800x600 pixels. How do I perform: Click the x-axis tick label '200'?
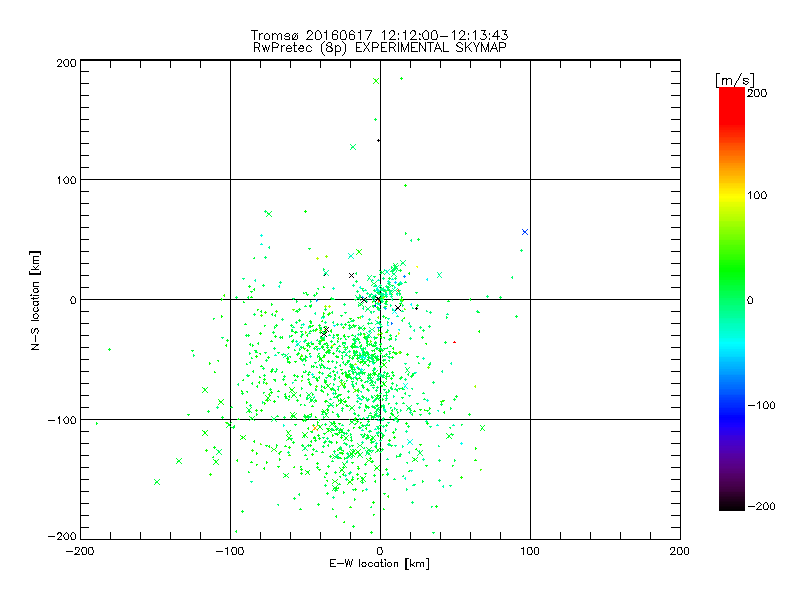tap(680, 551)
